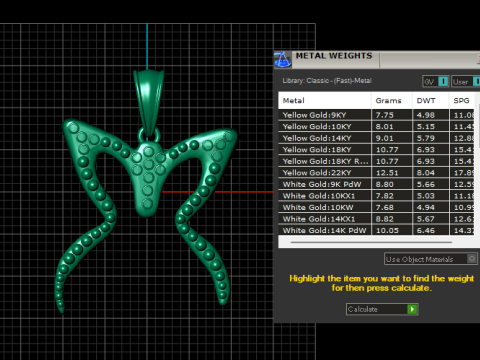Click the SPG column header
The width and height of the screenshot is (480, 360).
click(462, 100)
